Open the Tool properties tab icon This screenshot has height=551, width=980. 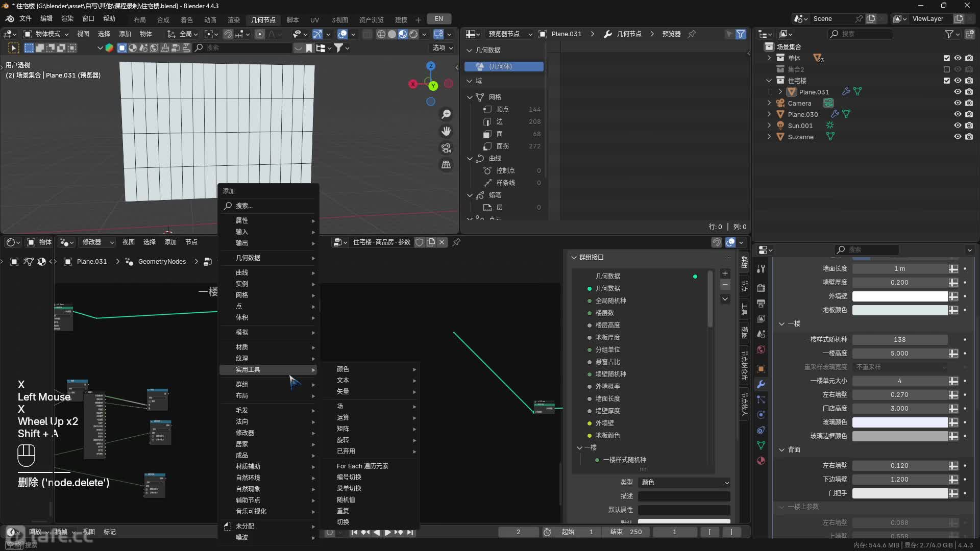coord(761,269)
